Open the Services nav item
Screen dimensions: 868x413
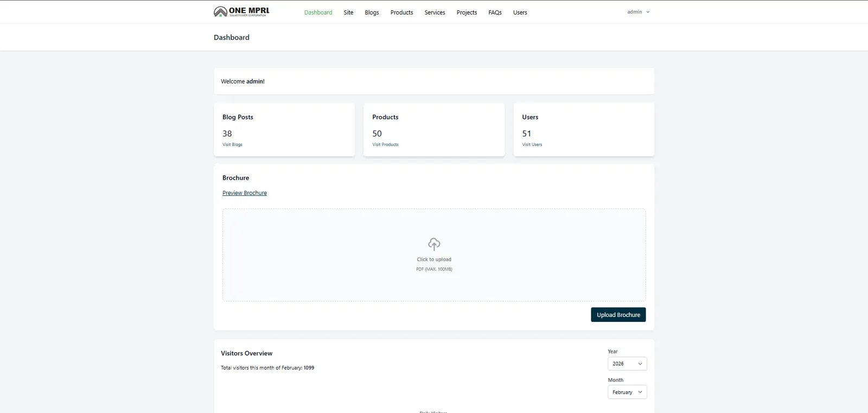click(435, 12)
